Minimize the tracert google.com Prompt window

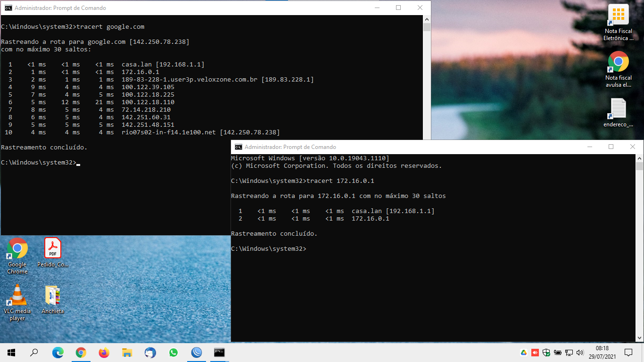point(377,8)
